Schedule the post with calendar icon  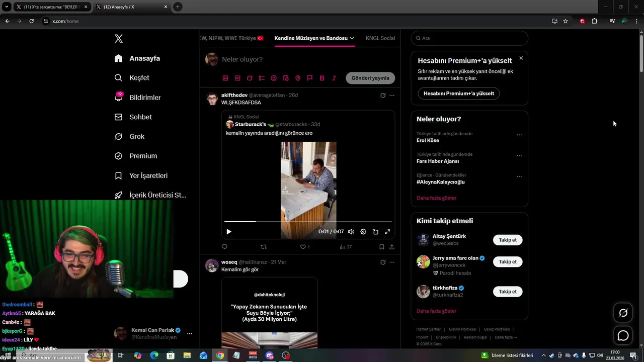pyautogui.click(x=286, y=78)
